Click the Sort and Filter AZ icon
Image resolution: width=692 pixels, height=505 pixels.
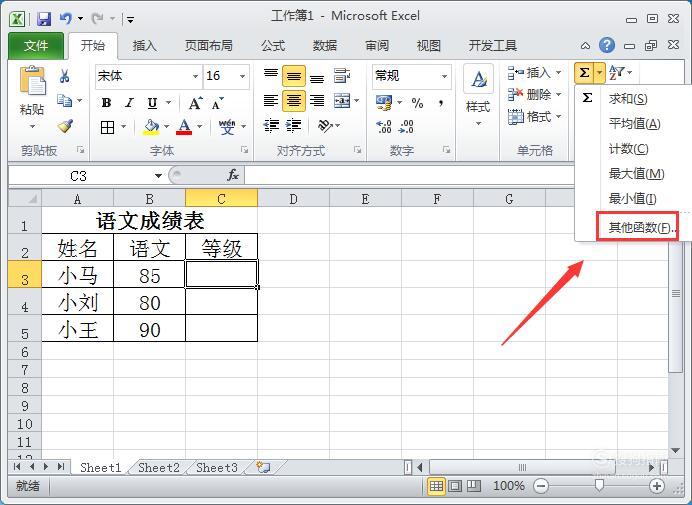click(617, 73)
